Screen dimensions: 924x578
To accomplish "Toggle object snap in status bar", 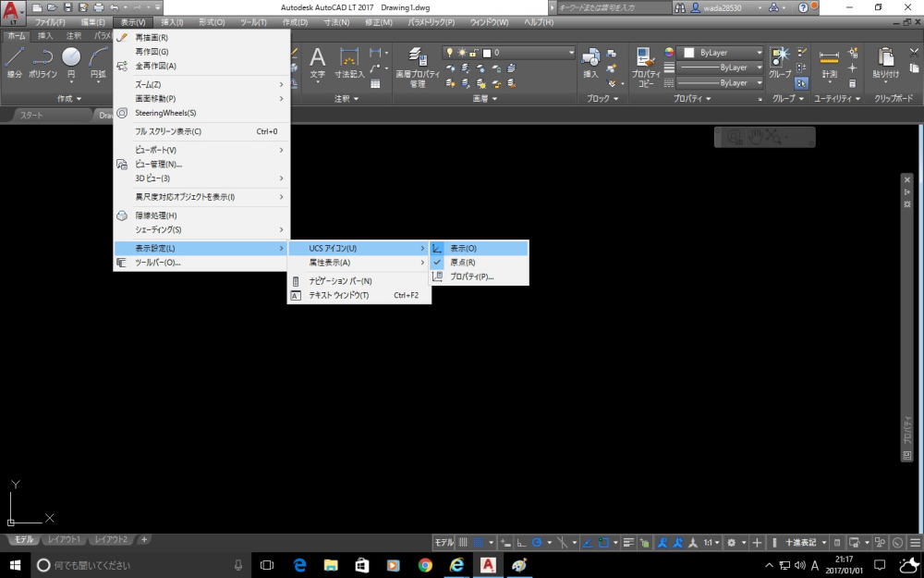I will (602, 543).
